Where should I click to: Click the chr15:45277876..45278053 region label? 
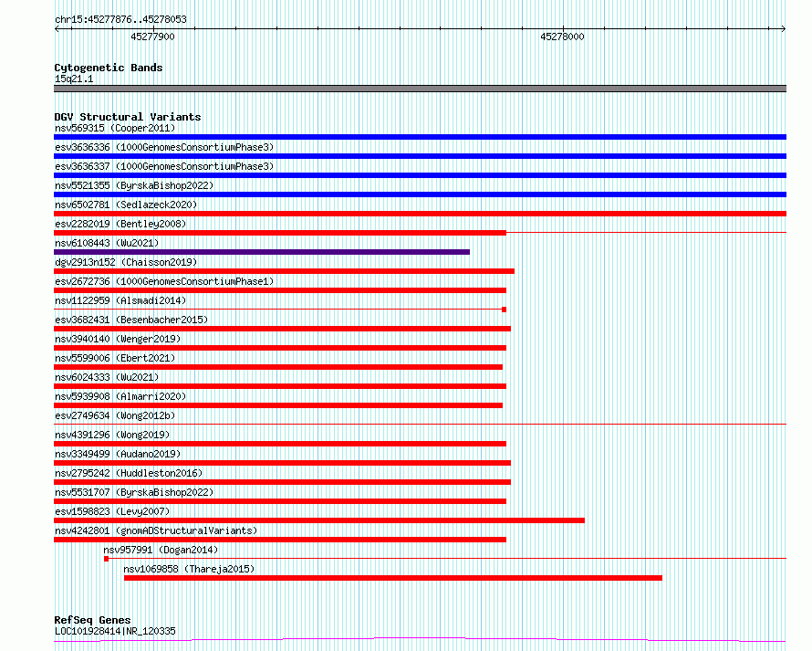click(x=120, y=19)
